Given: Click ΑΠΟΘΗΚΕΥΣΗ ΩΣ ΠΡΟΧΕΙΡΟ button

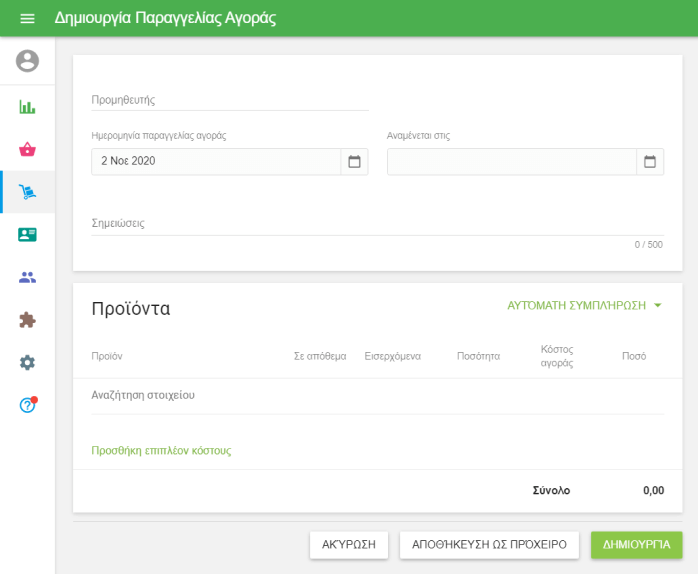Looking at the screenshot, I should tap(489, 545).
